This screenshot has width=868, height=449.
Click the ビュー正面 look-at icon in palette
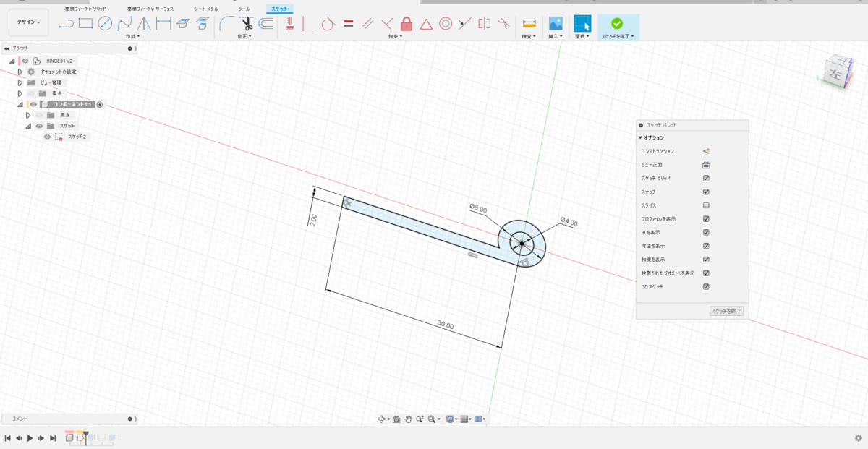click(x=706, y=165)
